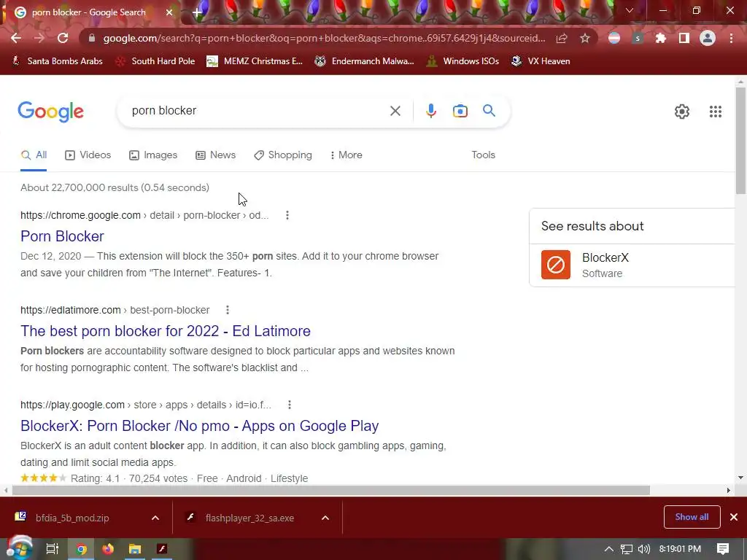The image size is (747, 560).
Task: Open Google settings gear
Action: point(682,112)
